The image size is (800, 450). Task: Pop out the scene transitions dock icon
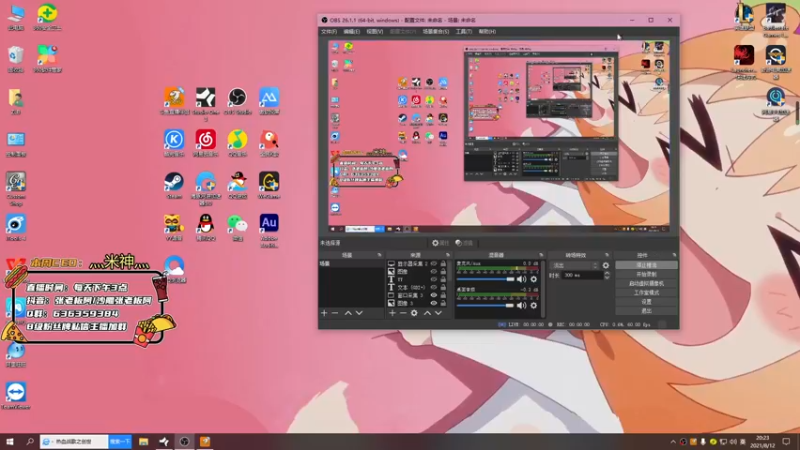(x=607, y=255)
